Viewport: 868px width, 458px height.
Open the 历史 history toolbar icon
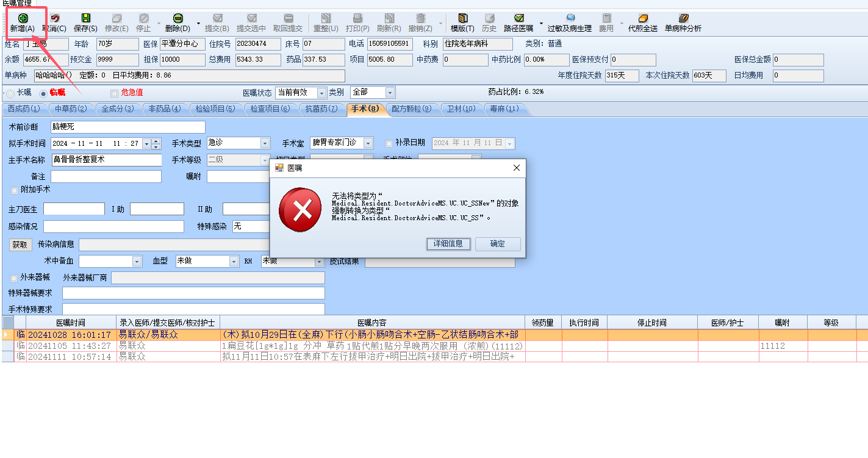(x=489, y=18)
